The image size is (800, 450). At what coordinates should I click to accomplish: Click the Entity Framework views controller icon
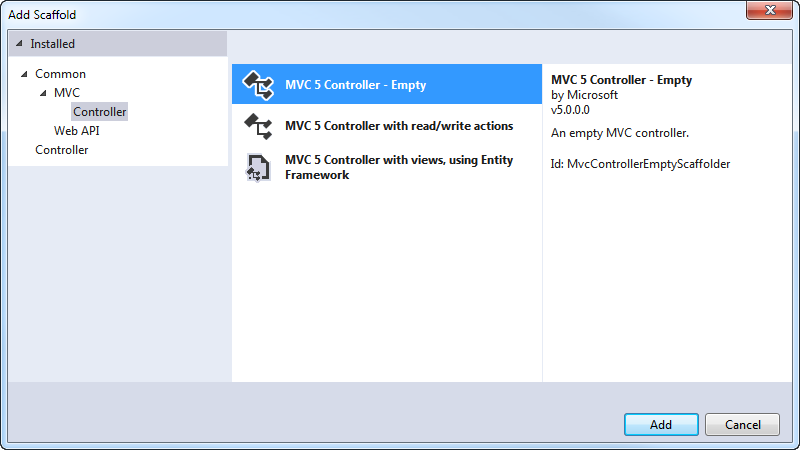[x=258, y=167]
